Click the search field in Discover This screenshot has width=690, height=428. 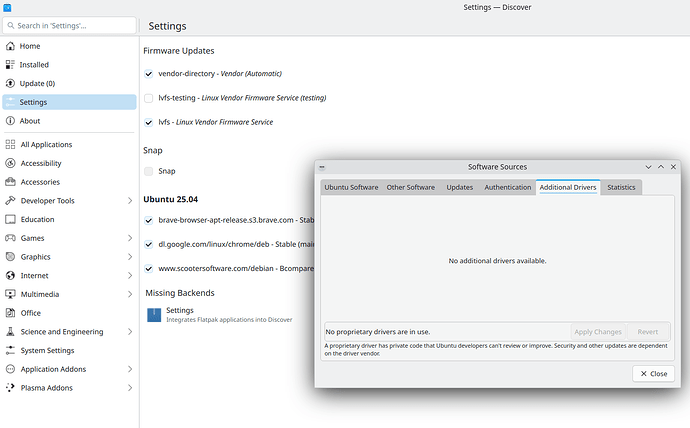[x=70, y=24]
